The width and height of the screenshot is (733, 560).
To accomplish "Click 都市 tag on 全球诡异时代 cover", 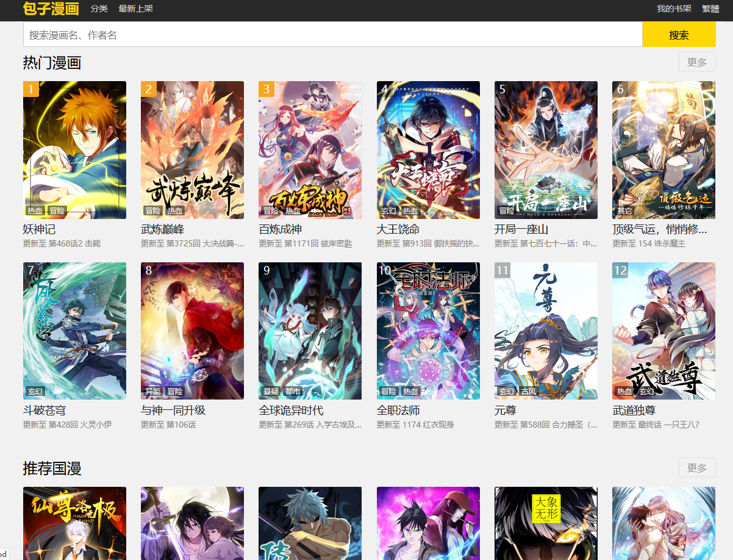I will (x=292, y=392).
